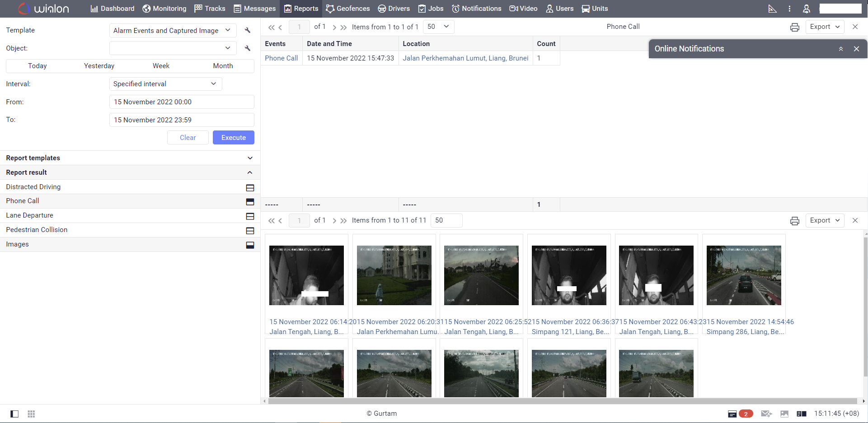Open the Jalan Perkhemahan Lumut location link
The height and width of the screenshot is (423, 868).
coord(465,58)
